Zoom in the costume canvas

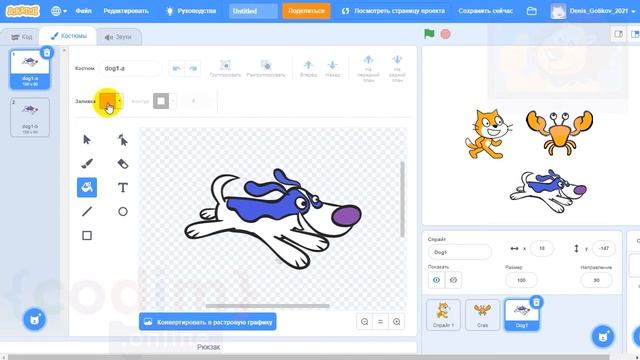396,322
